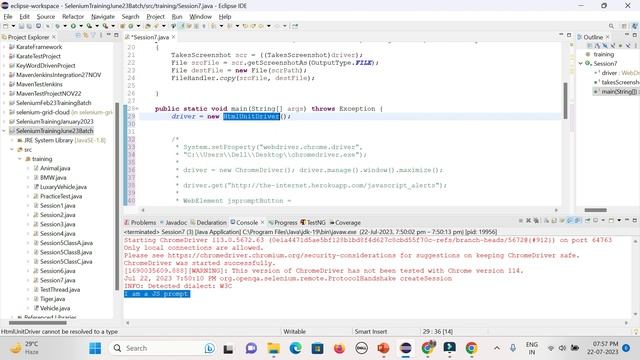Switch to the TestNG tab
Image resolution: width=640 pixels, height=360 pixels.
313,222
